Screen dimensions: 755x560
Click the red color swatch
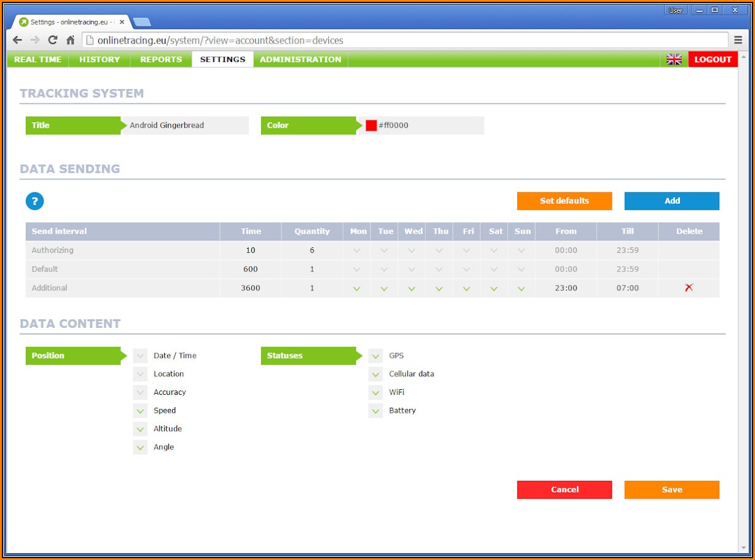(x=371, y=125)
